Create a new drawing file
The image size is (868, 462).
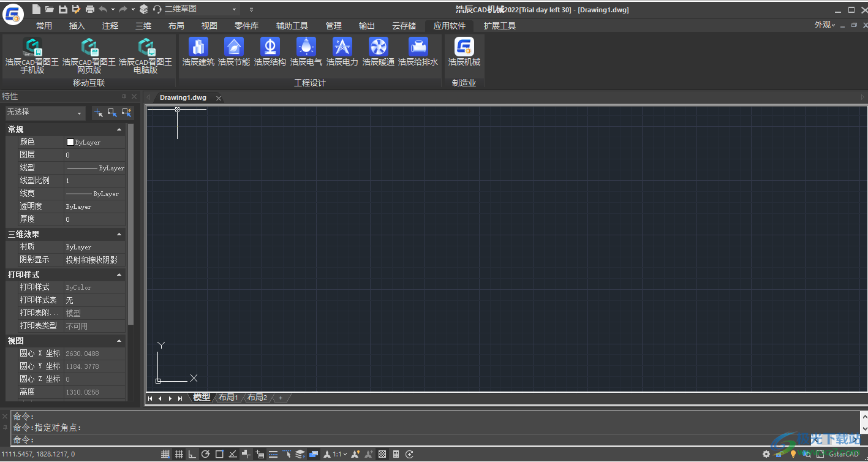[37, 9]
